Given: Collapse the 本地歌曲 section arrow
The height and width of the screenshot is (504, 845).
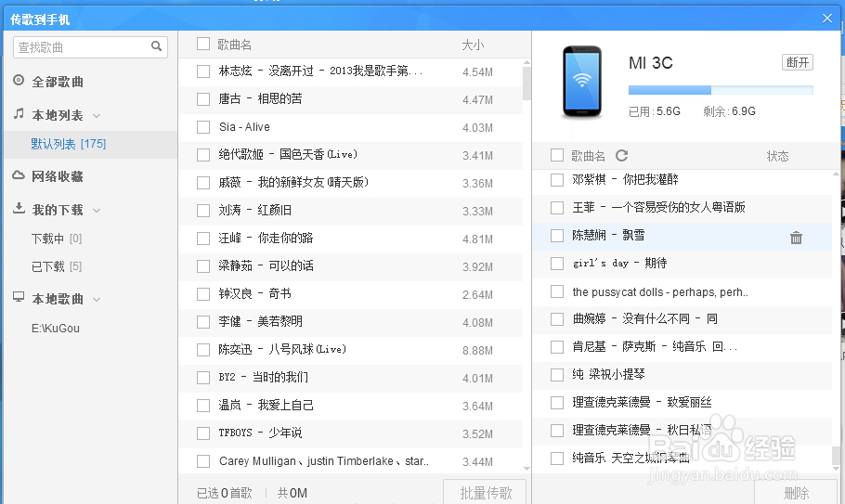Looking at the screenshot, I should click(x=97, y=300).
